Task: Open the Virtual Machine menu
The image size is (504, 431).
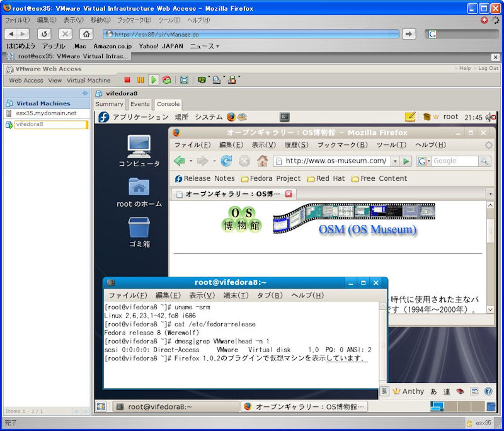Action: click(88, 81)
